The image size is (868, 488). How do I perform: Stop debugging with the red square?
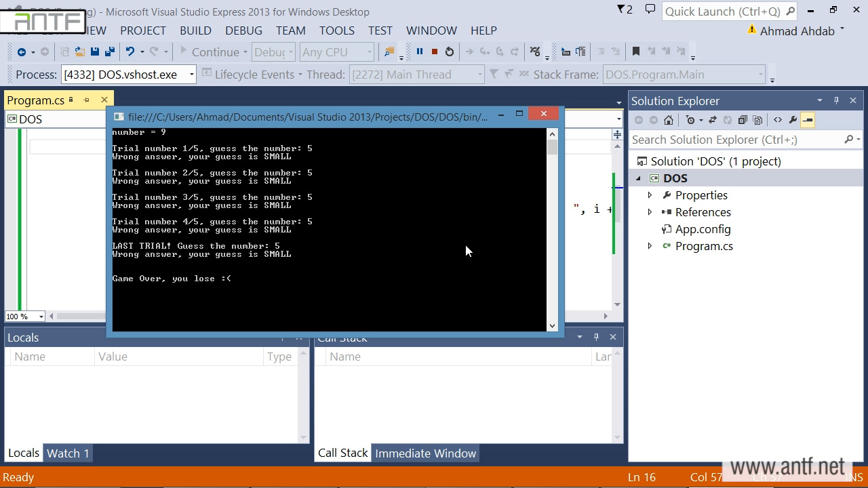[434, 52]
